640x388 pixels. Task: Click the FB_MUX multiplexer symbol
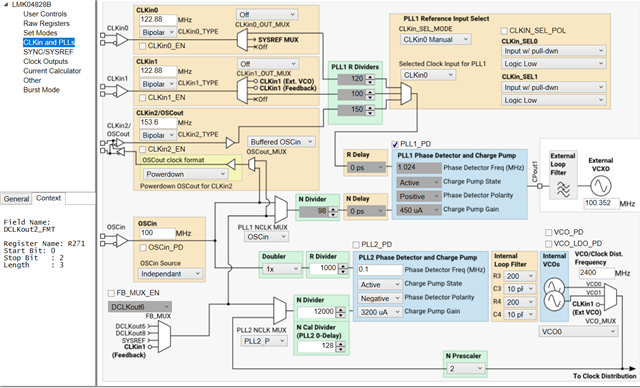tap(164, 337)
